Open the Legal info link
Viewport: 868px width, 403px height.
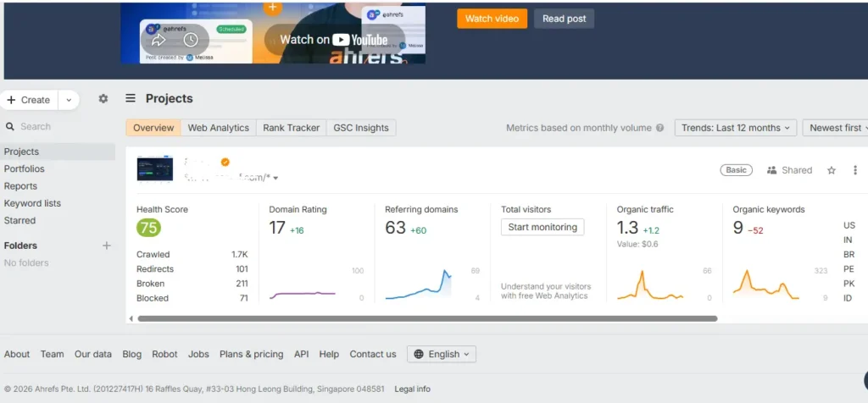click(413, 389)
